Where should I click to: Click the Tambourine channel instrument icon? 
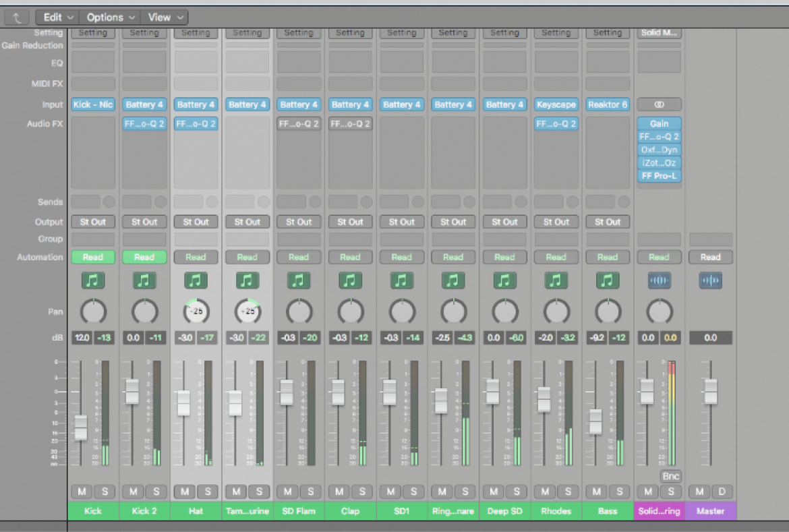[247, 280]
